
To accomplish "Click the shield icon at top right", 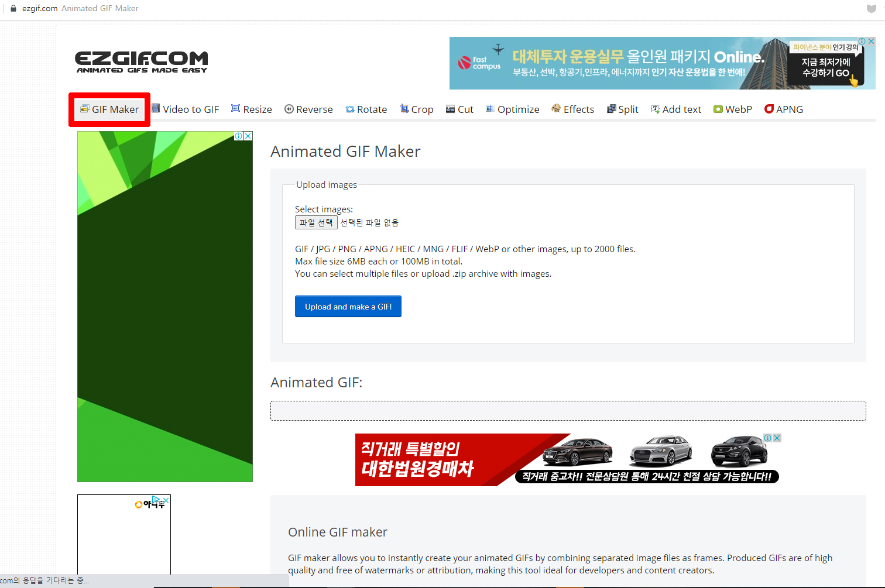I will tap(872, 9).
